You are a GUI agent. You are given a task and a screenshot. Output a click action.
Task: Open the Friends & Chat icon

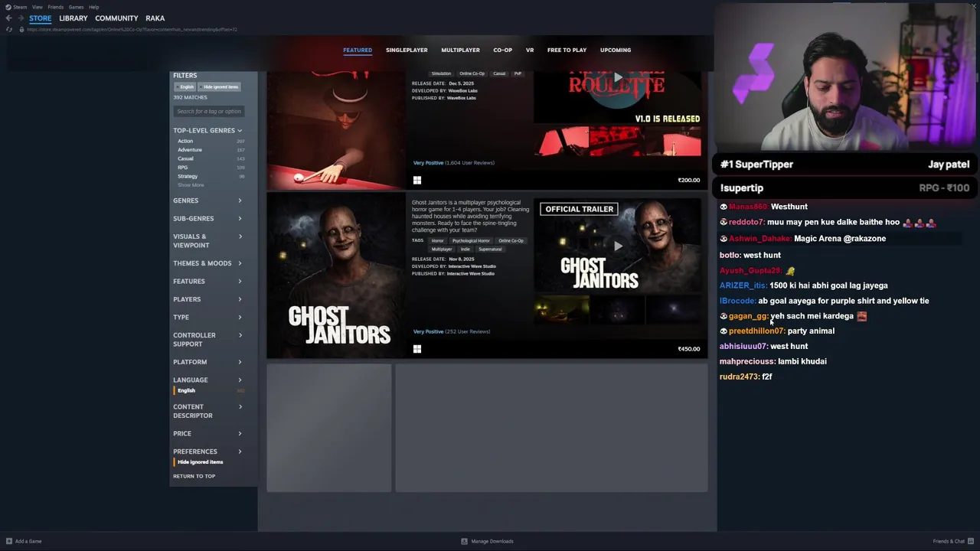(970, 541)
